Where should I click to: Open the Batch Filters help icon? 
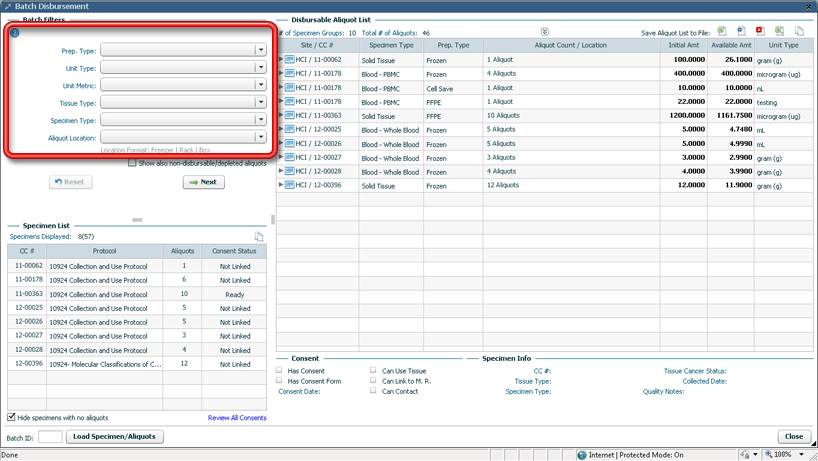click(15, 32)
